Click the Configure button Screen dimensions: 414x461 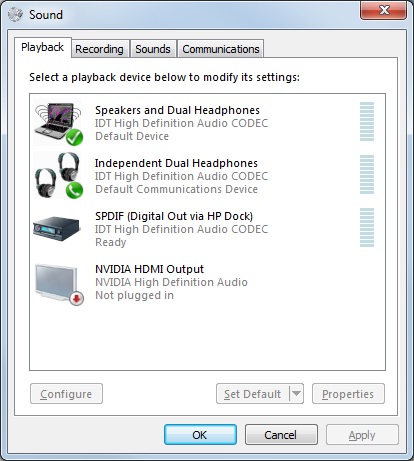coord(66,394)
